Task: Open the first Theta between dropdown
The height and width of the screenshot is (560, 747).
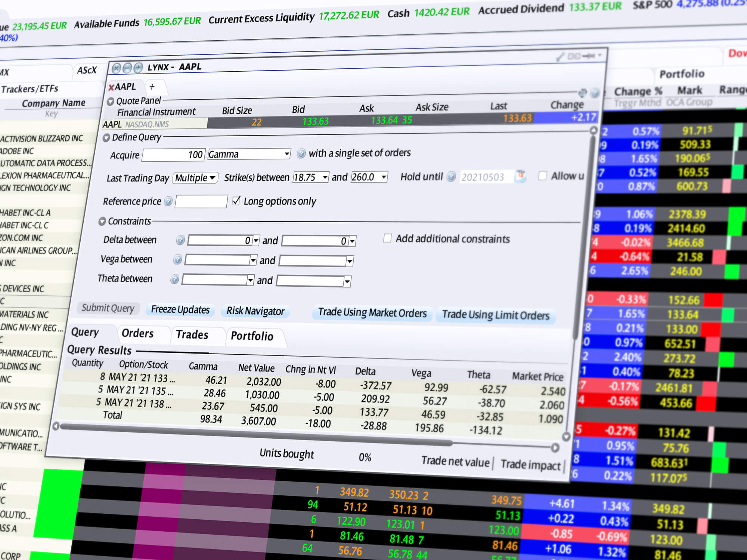Action: click(250, 280)
